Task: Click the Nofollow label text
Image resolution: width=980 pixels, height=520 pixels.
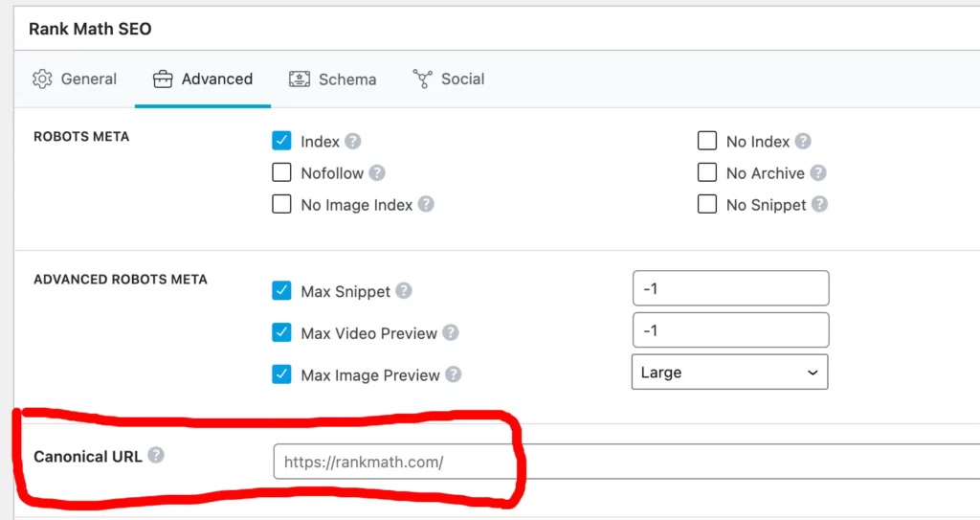Action: click(x=332, y=173)
